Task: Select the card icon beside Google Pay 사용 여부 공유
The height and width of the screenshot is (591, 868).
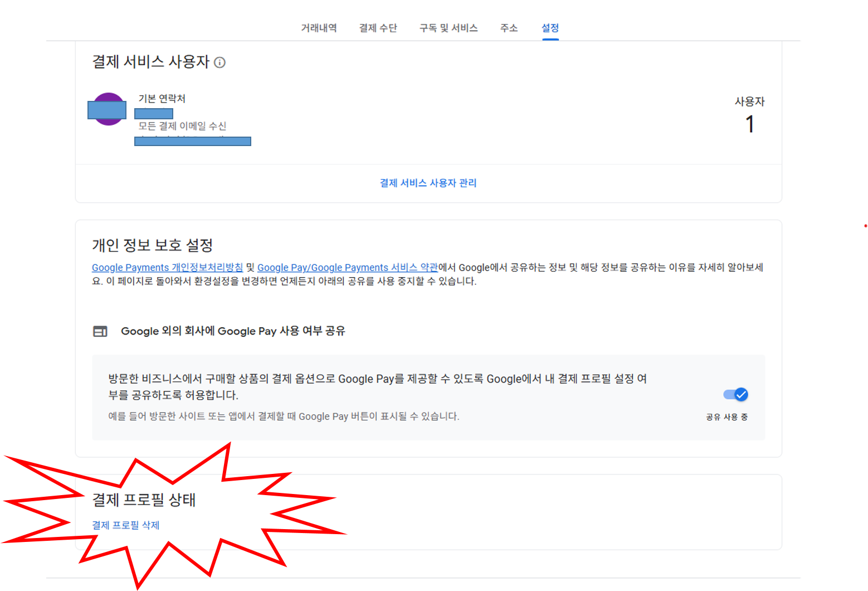Action: pyautogui.click(x=100, y=331)
